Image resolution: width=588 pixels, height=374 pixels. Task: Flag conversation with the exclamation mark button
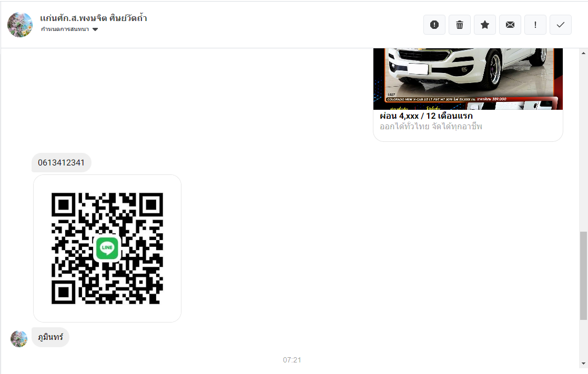point(535,25)
